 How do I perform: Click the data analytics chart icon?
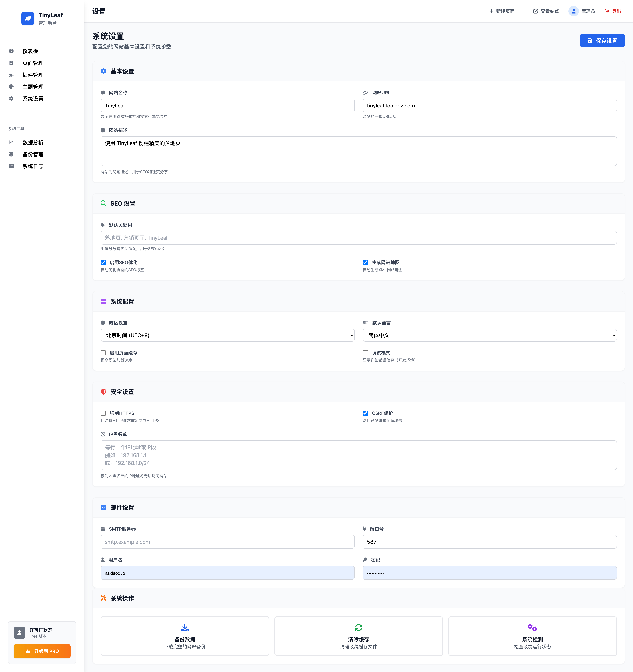(11, 143)
